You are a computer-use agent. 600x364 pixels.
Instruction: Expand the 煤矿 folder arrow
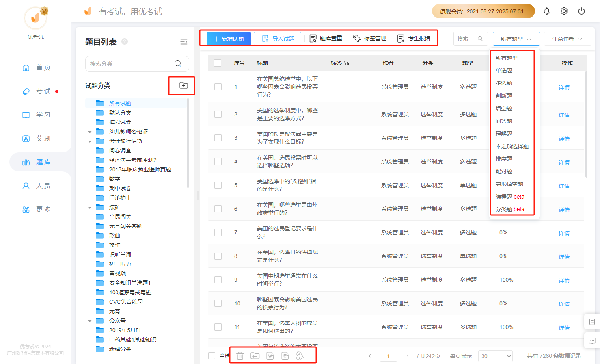[x=90, y=208]
